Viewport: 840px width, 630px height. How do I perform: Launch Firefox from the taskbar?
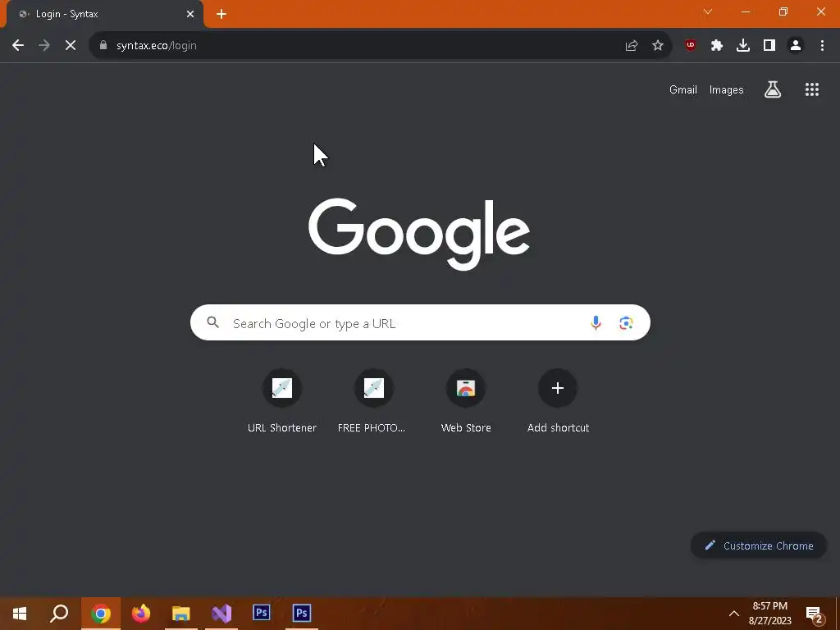tap(141, 614)
